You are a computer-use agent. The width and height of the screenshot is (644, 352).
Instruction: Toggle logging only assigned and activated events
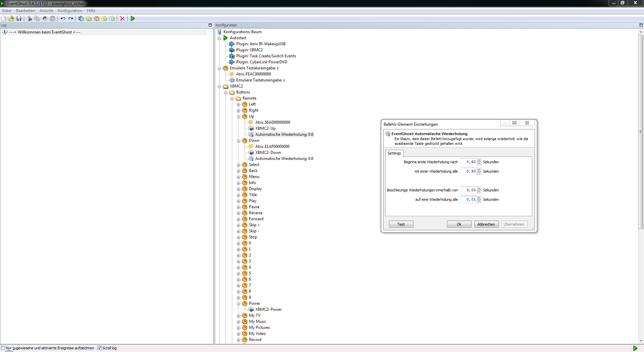[3, 348]
